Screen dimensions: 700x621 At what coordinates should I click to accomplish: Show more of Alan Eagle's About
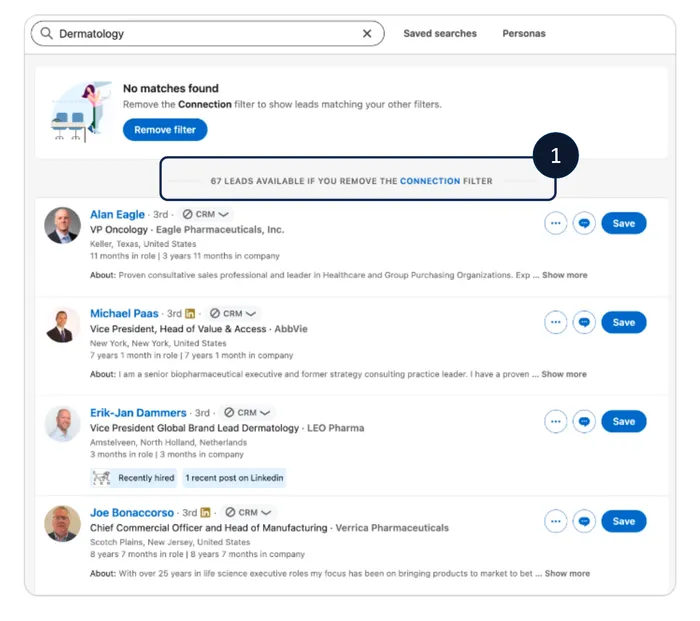[565, 275]
